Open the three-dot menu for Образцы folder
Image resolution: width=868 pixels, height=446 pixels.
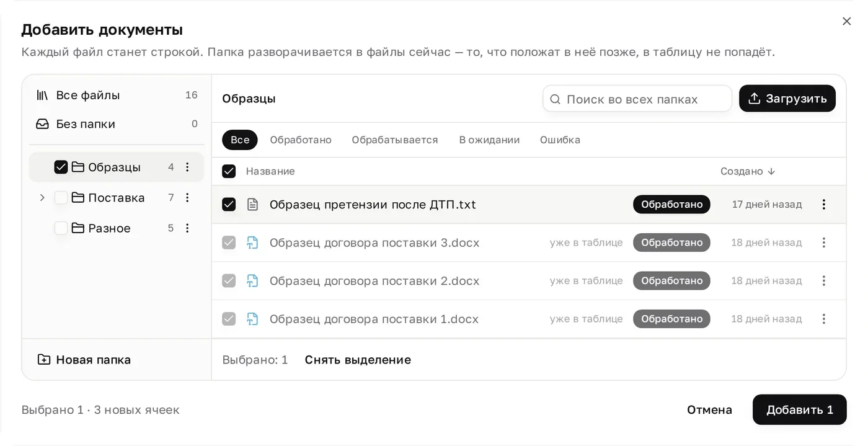tap(187, 167)
